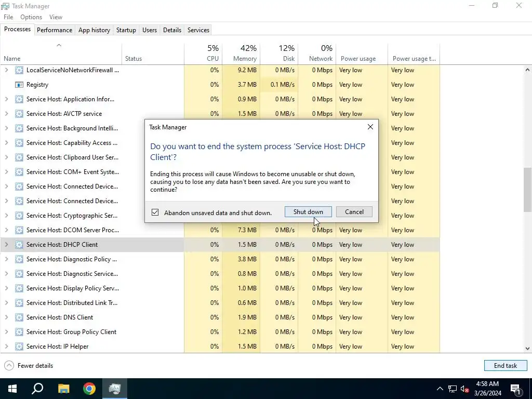
Task: Expand Service Host: DHCP Client row
Action: [6, 245]
